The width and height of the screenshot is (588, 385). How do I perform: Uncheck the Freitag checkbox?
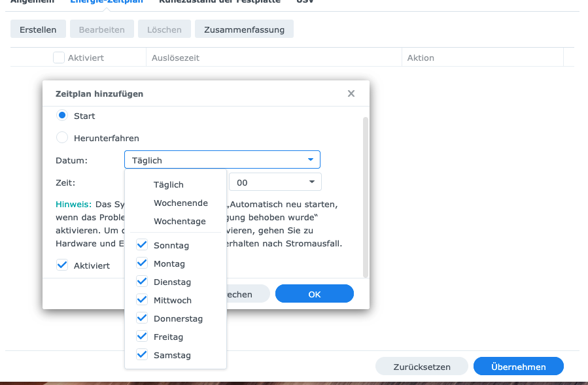coord(142,337)
